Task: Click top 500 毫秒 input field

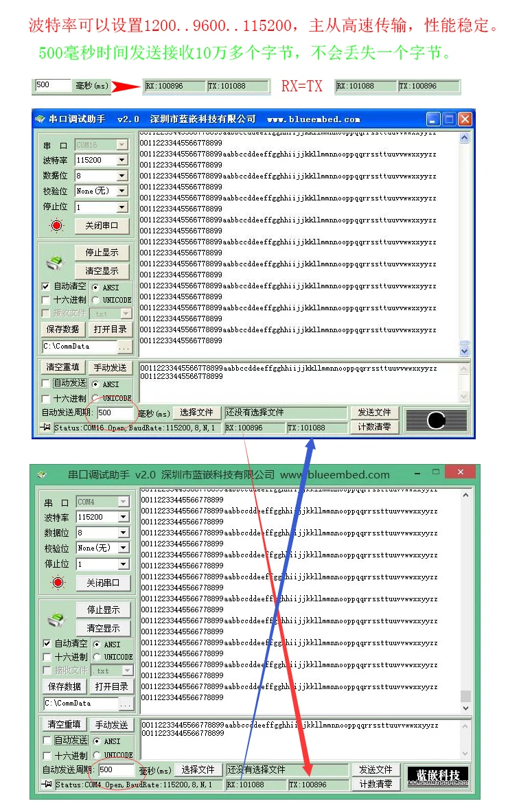Action: tap(52, 85)
